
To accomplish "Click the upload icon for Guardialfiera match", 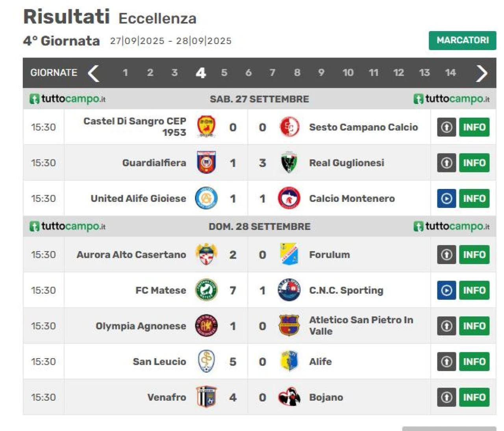I will tap(446, 163).
